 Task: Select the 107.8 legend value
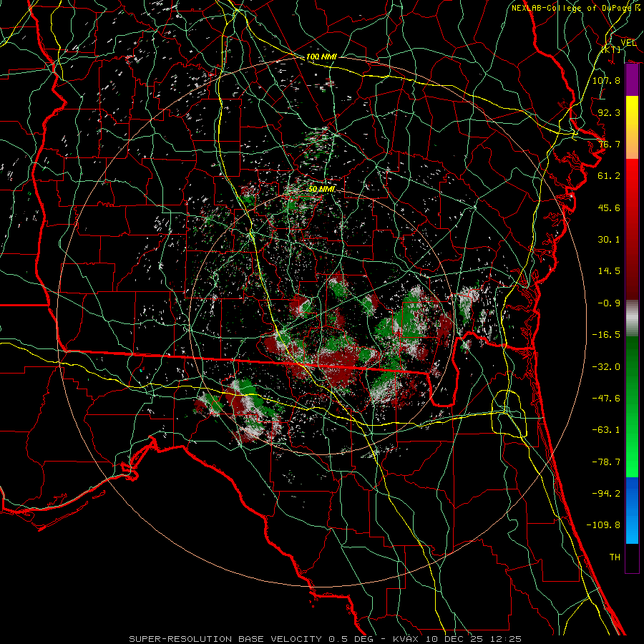coord(606,80)
